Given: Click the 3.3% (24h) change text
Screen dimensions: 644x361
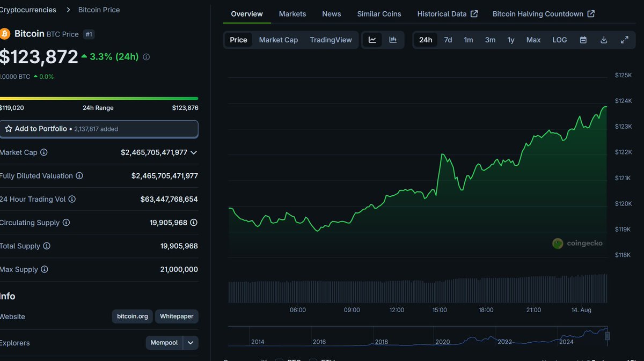Looking at the screenshot, I should coord(115,57).
